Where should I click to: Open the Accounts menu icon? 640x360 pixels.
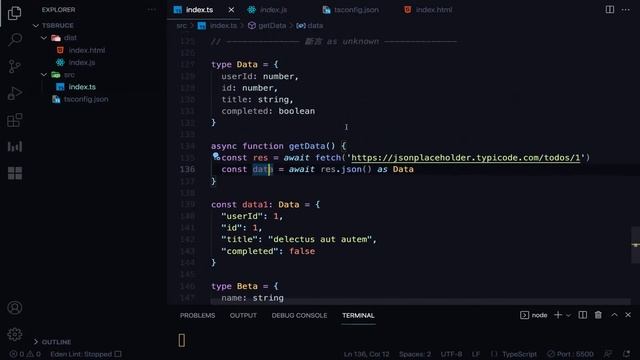click(x=15, y=307)
